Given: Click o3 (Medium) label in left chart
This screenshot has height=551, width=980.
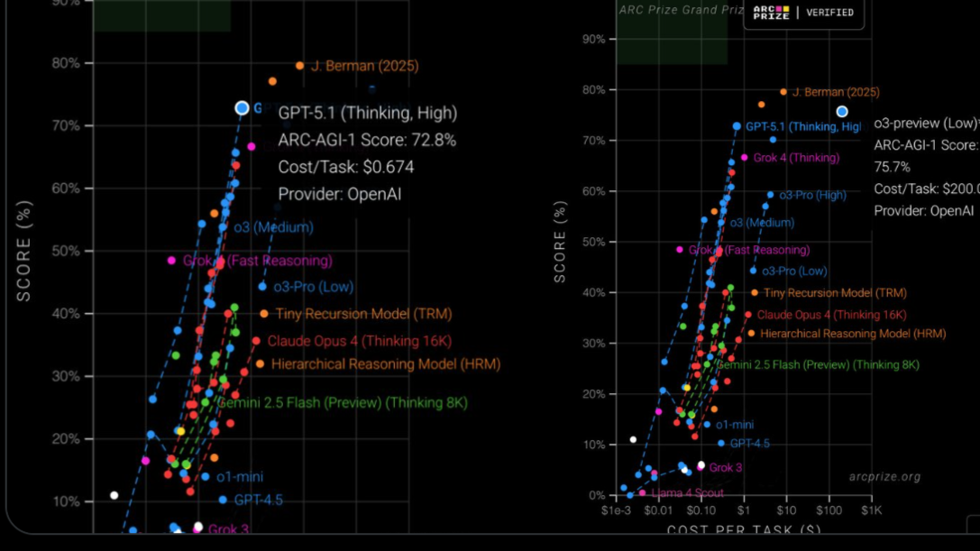Looking at the screenshot, I should pos(273,228).
